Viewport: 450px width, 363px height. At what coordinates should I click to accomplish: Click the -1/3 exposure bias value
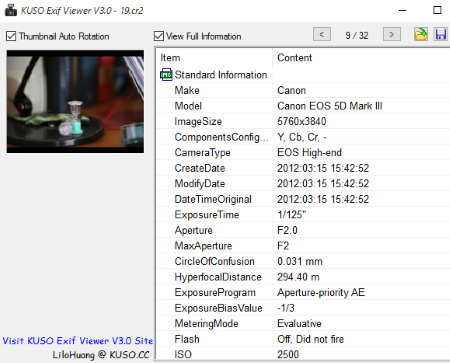click(x=286, y=308)
